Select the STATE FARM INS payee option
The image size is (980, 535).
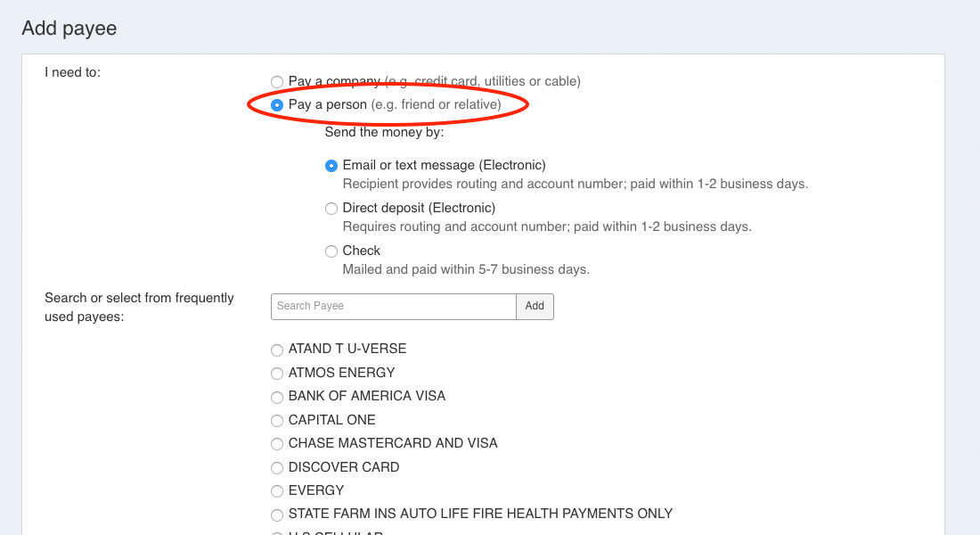pyautogui.click(x=277, y=514)
